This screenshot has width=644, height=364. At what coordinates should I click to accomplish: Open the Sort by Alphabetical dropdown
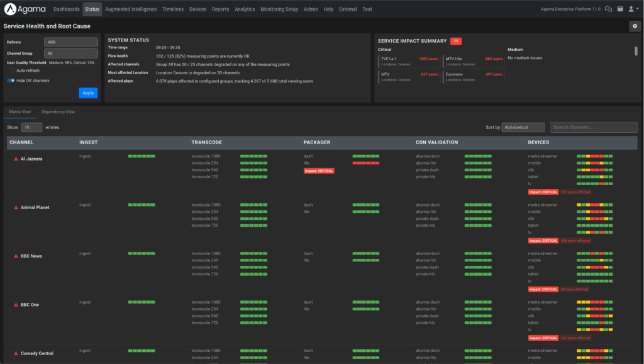[x=523, y=127]
